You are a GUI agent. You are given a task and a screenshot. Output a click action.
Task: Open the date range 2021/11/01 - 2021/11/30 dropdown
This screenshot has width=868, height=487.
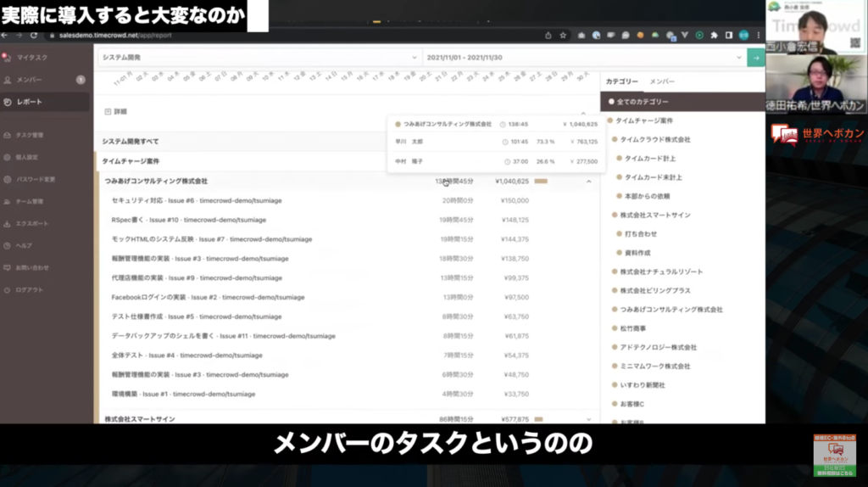coord(584,58)
